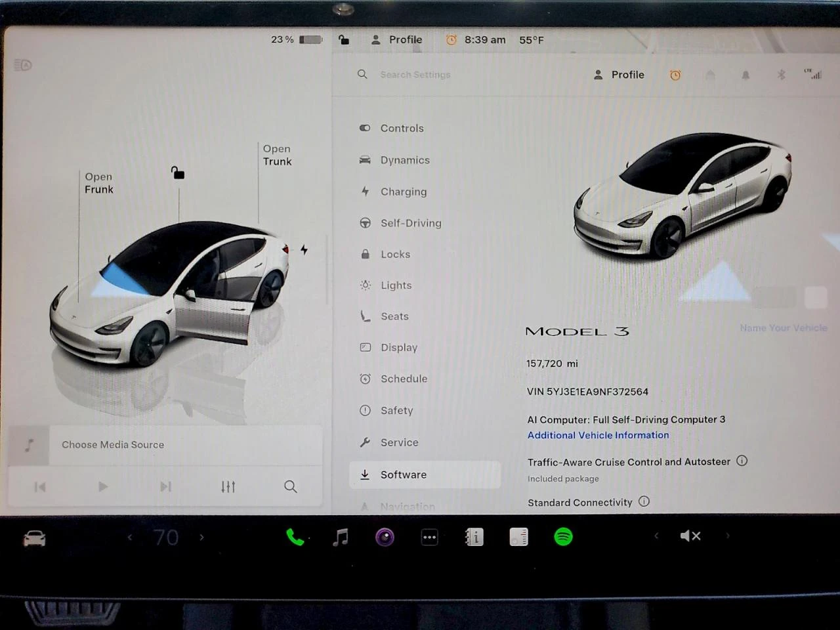Tap the media search icon
Viewport: 840px width, 630px height.
(x=290, y=487)
